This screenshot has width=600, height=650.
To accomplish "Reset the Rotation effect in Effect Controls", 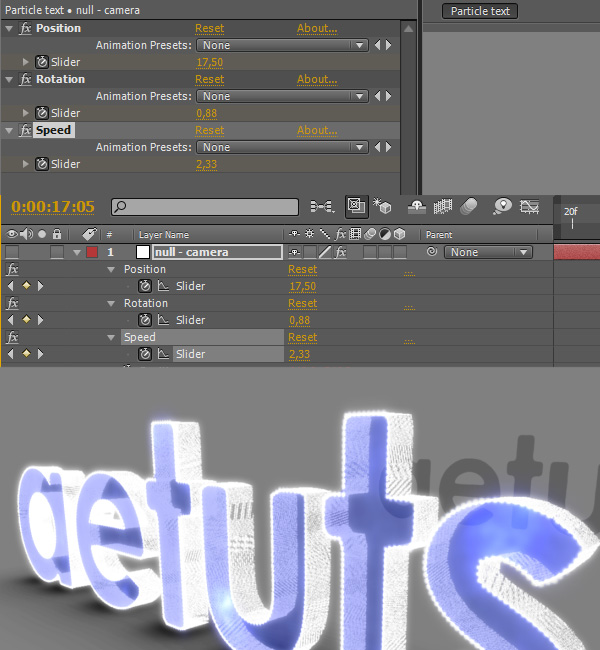I will 209,79.
